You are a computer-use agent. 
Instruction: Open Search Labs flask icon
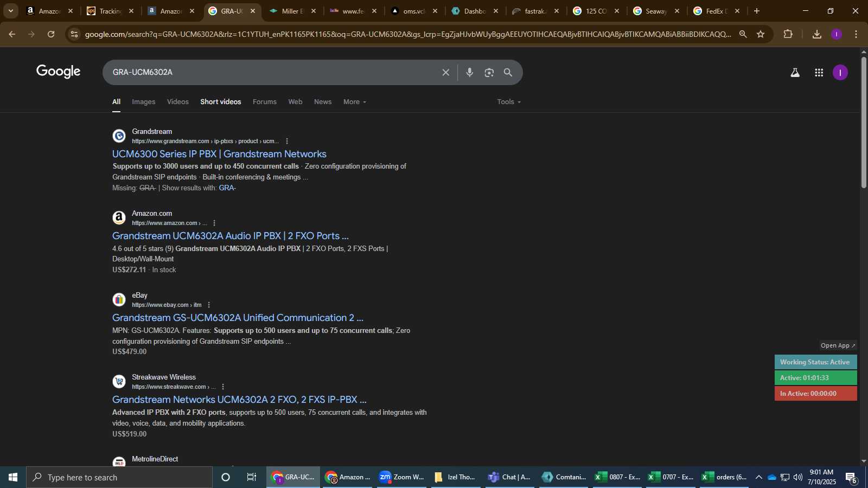click(x=795, y=72)
